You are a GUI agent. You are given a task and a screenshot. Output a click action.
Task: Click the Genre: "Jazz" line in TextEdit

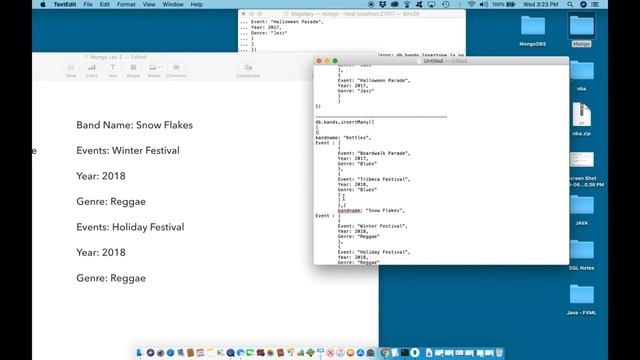click(356, 91)
